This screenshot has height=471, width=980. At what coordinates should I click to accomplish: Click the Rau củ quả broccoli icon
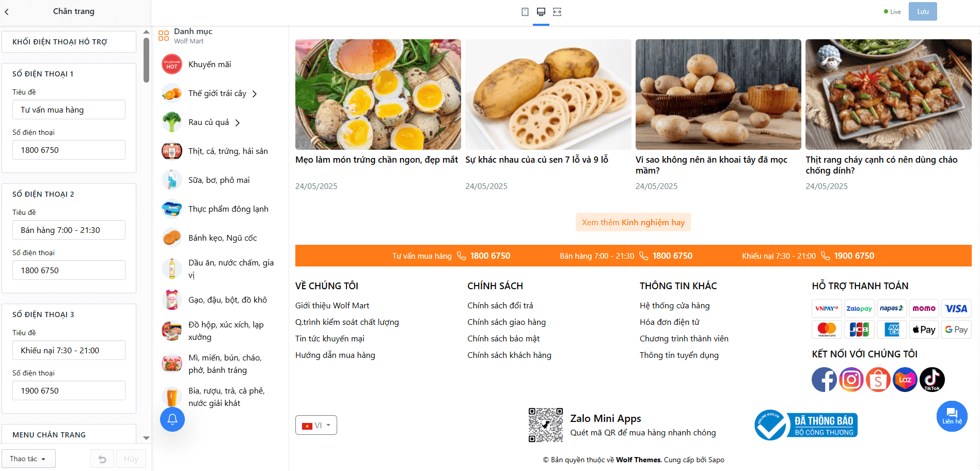172,122
